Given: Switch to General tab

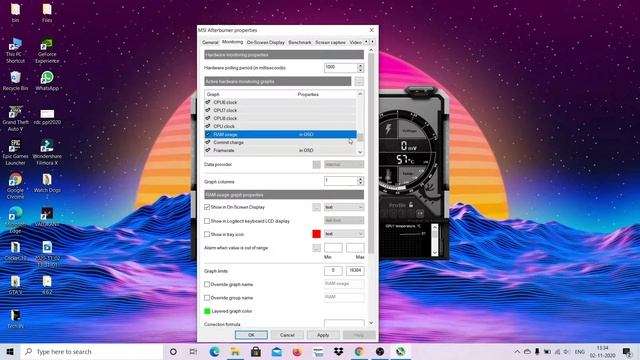Looking at the screenshot, I should pos(210,42).
